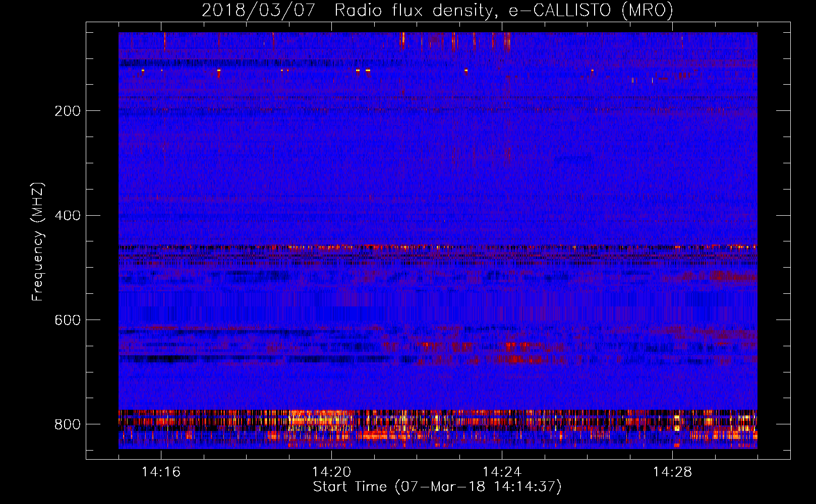Screen dimensions: 816x504
Task: Click the 'Start Time (07-Mar-18 14:14:37)' x-axis label
Action: point(437,487)
